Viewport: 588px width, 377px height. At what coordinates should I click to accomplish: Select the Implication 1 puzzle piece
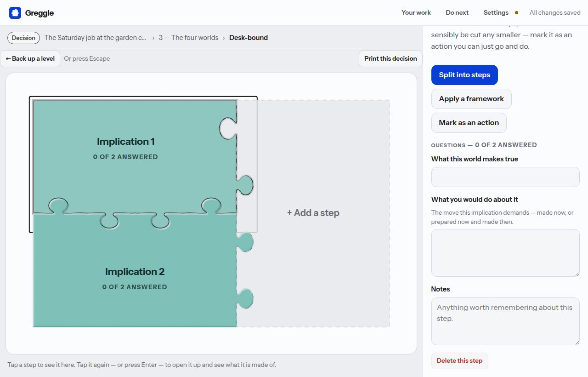tap(135, 157)
